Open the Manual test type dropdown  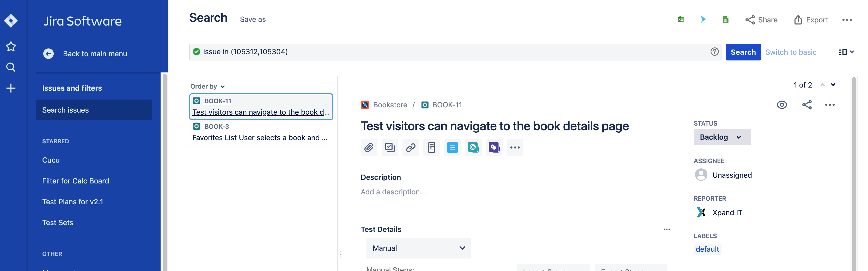419,248
